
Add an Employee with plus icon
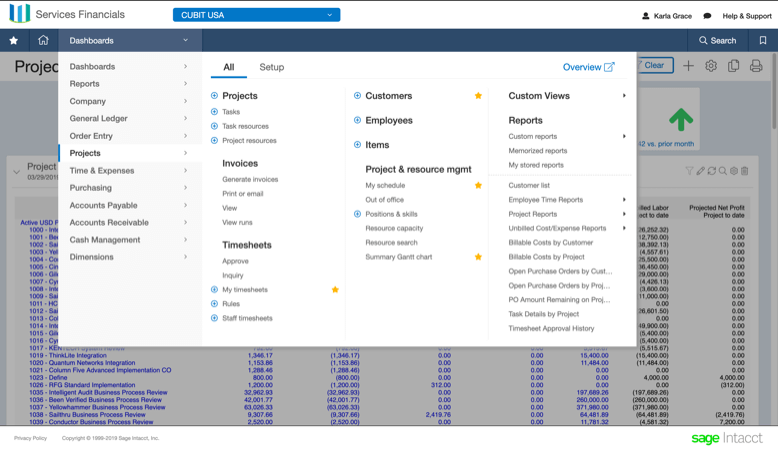coord(357,120)
